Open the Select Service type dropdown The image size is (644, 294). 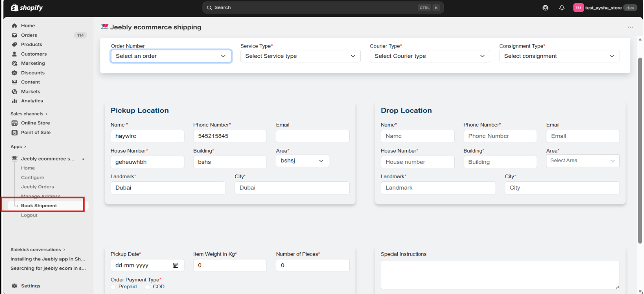coord(300,56)
